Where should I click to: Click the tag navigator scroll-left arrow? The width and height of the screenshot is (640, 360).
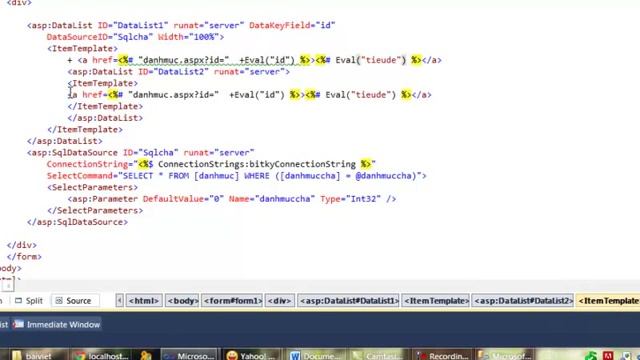(119, 301)
